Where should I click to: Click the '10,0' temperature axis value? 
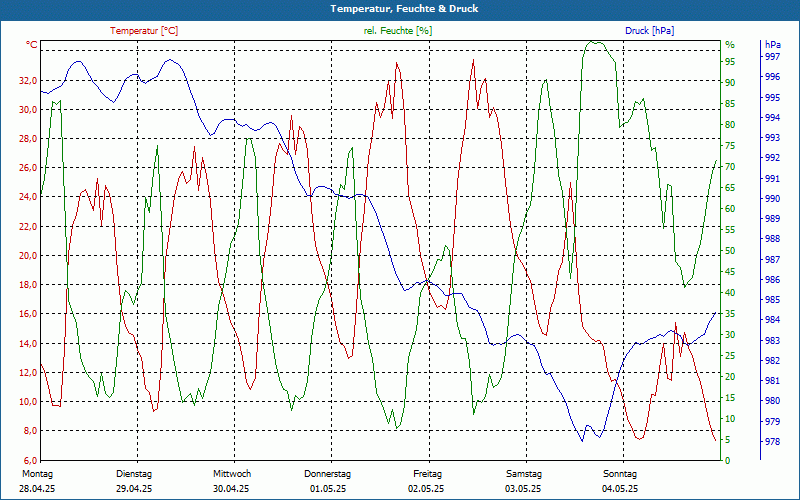(29, 402)
